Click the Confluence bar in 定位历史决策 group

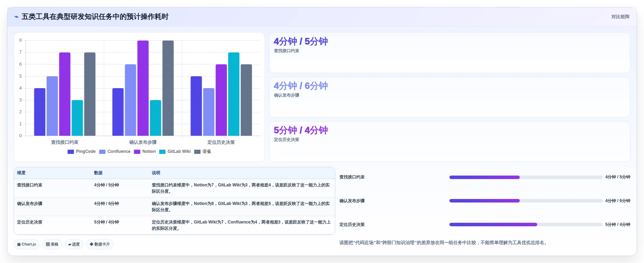(x=209, y=112)
